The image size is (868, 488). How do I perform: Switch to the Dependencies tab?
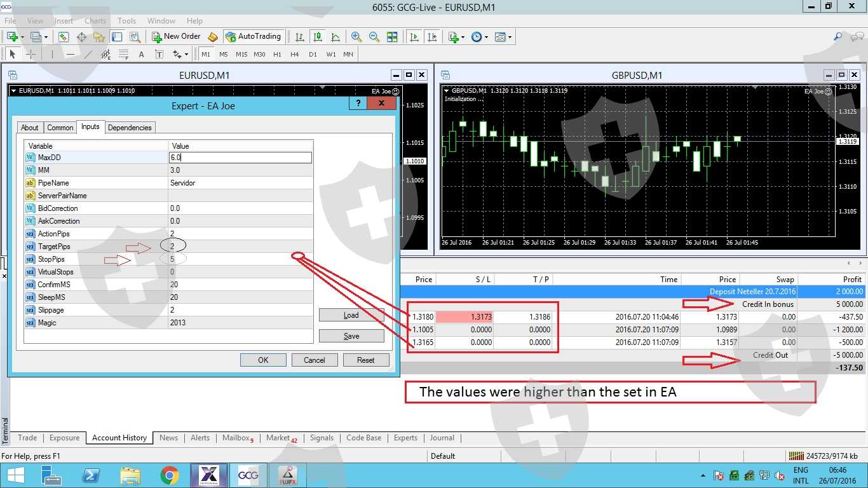coord(130,128)
